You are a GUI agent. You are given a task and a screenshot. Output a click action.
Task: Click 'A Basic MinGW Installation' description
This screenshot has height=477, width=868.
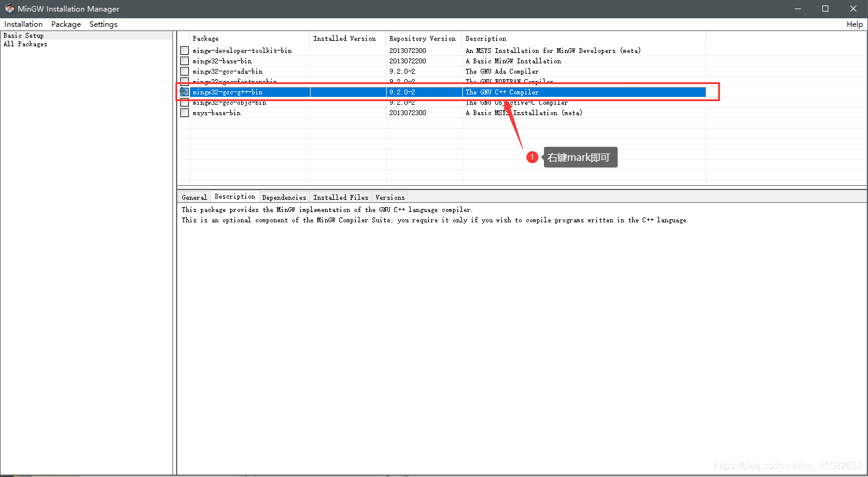pyautogui.click(x=513, y=61)
